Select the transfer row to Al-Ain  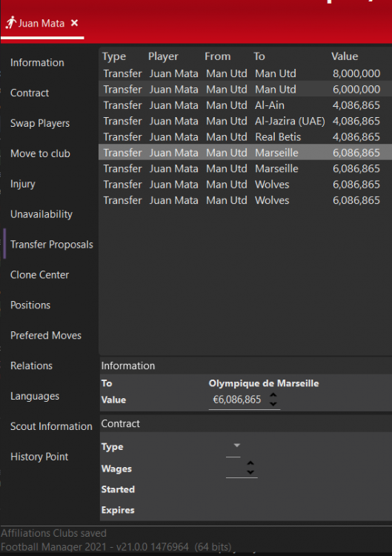click(x=245, y=105)
